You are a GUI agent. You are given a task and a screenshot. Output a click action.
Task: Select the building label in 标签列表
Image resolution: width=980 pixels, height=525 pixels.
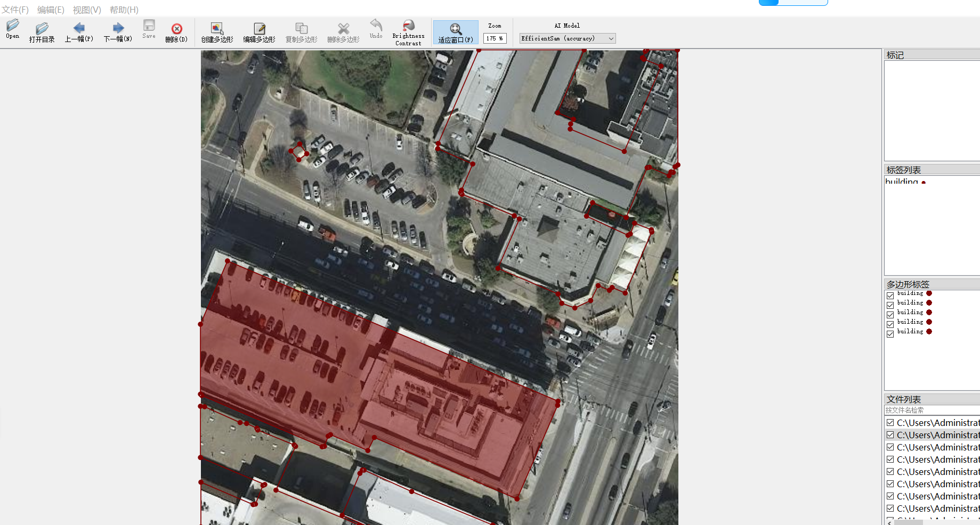(x=902, y=182)
